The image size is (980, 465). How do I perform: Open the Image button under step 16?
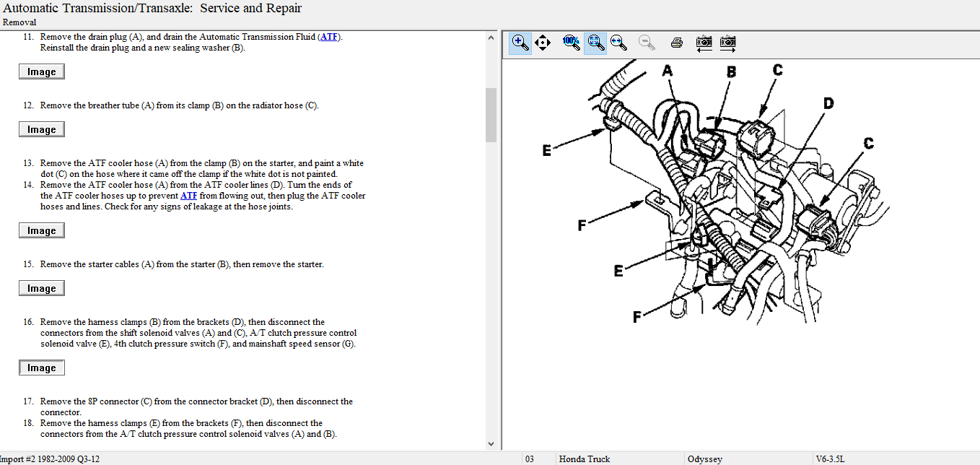coord(41,368)
